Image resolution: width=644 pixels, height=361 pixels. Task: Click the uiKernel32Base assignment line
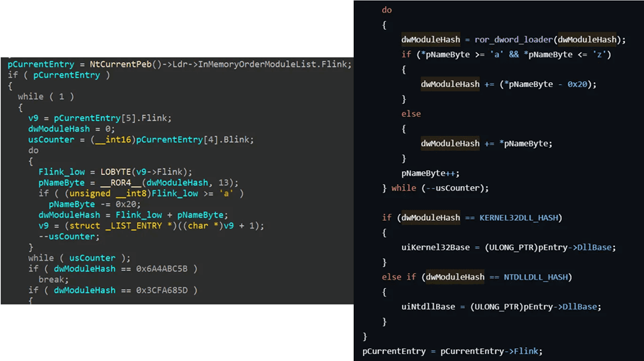pyautogui.click(x=508, y=247)
